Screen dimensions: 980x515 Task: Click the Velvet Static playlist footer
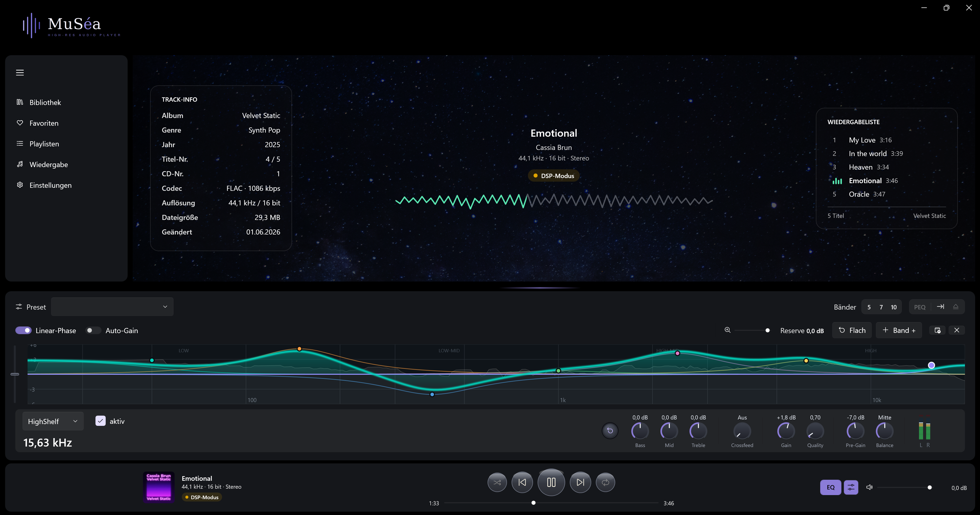[929, 216]
